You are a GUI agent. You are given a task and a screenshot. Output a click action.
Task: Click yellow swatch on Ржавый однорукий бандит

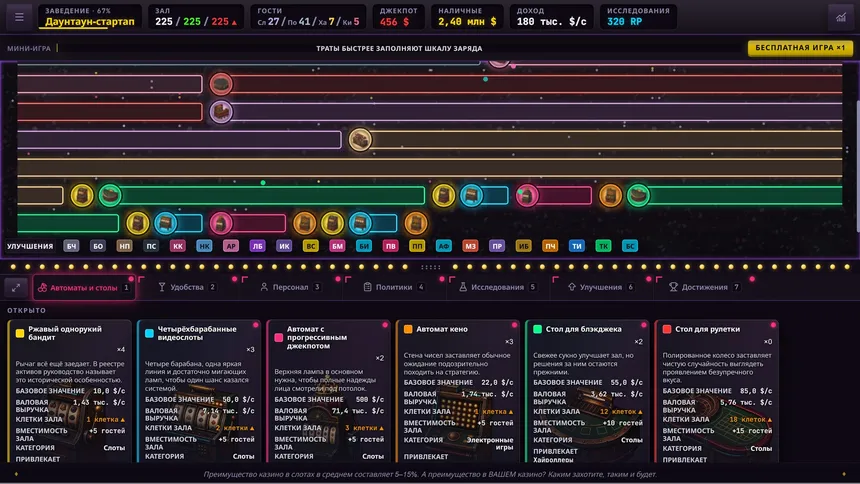(20, 333)
